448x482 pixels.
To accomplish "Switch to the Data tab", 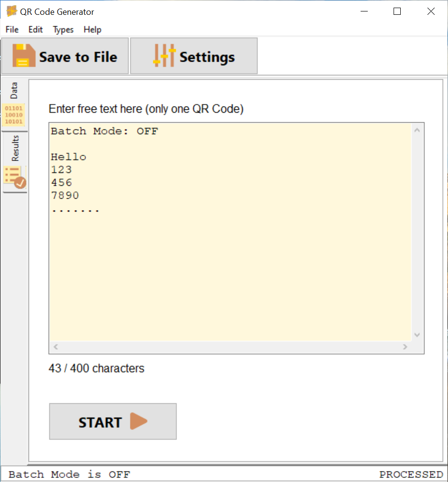I will [x=14, y=91].
